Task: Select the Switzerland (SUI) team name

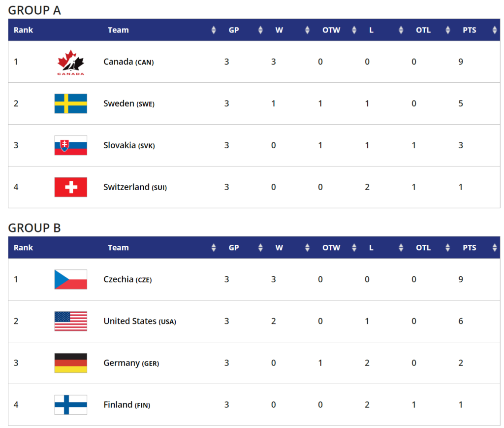Action: point(135,187)
